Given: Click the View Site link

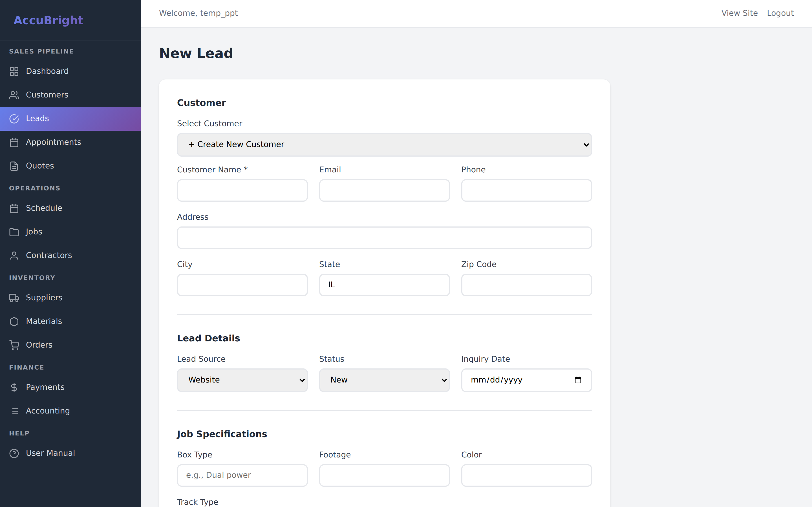Looking at the screenshot, I should [739, 13].
